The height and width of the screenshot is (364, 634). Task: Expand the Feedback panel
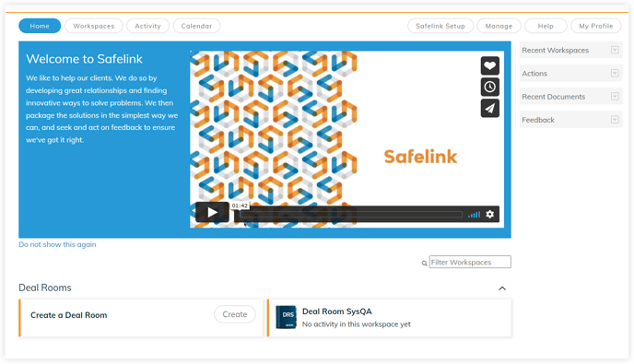click(615, 120)
